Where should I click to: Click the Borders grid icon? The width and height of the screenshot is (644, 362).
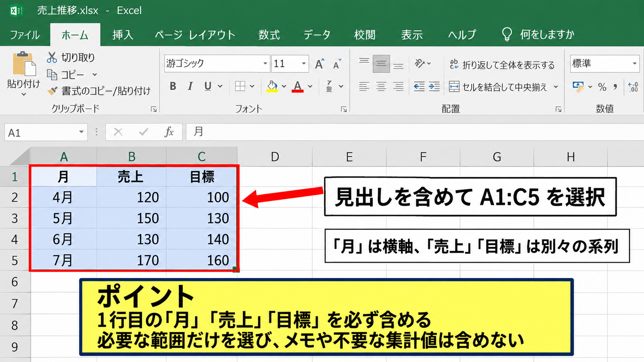240,86
